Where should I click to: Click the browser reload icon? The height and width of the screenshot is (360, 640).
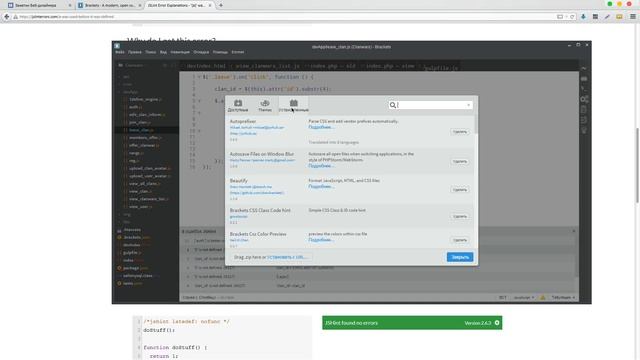tap(572, 17)
